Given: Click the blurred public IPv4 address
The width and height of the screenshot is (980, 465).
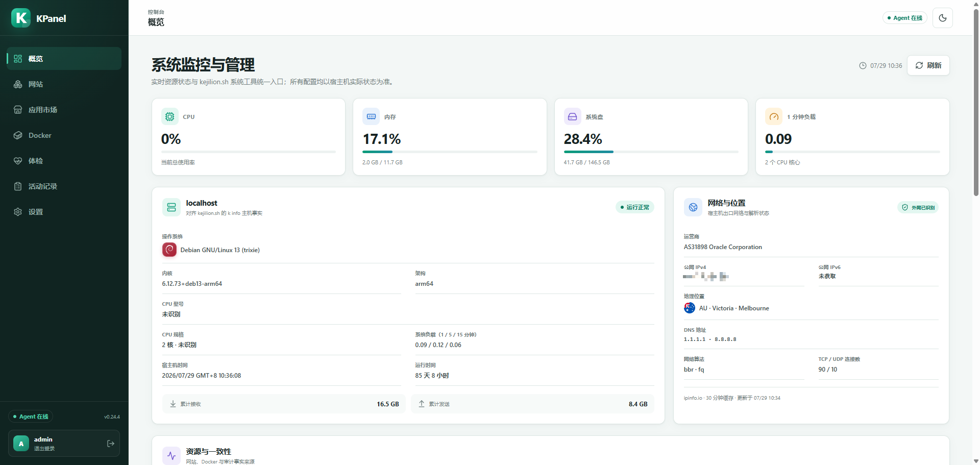Looking at the screenshot, I should pyautogui.click(x=706, y=276).
